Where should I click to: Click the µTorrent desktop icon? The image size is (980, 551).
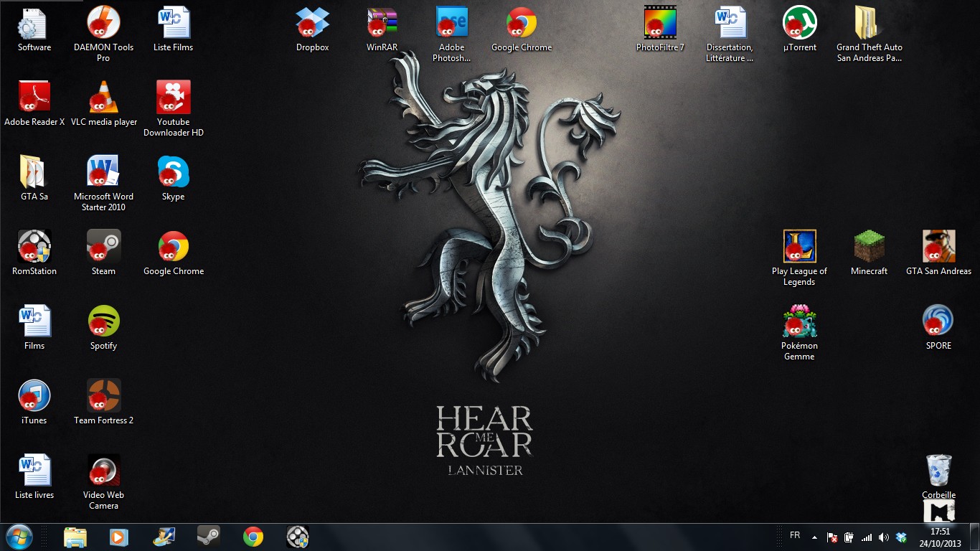(x=799, y=24)
